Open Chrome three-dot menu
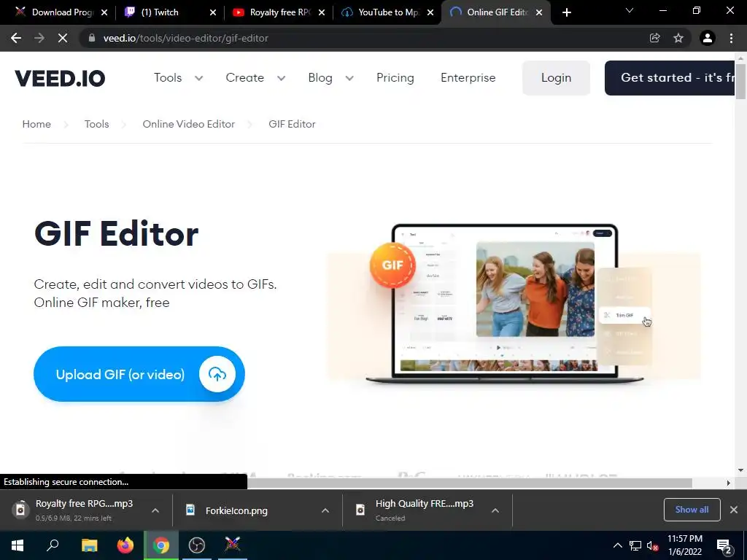Screen dimensions: 747x560 coord(731,38)
